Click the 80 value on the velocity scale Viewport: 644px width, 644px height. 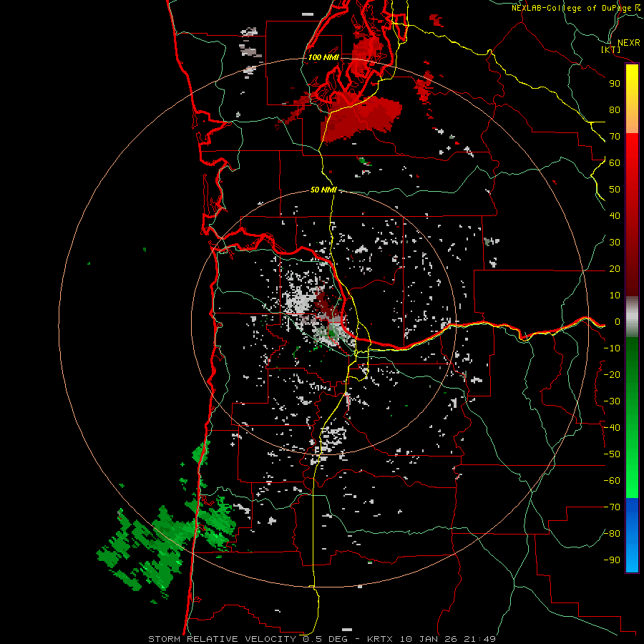[x=615, y=110]
